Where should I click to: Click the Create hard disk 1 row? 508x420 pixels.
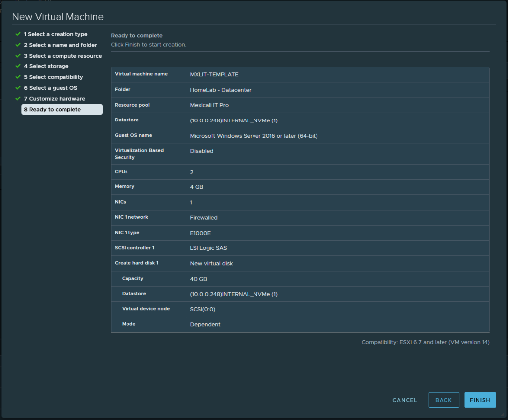click(300, 263)
